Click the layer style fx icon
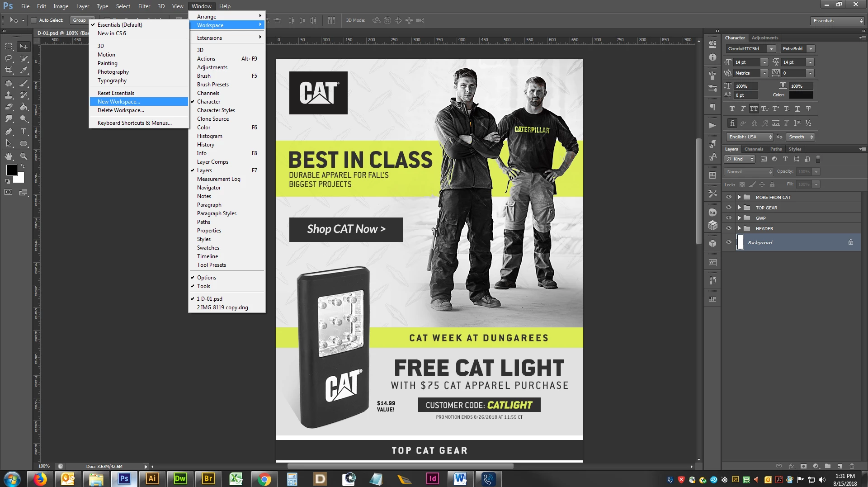The image size is (868, 487). tap(791, 466)
